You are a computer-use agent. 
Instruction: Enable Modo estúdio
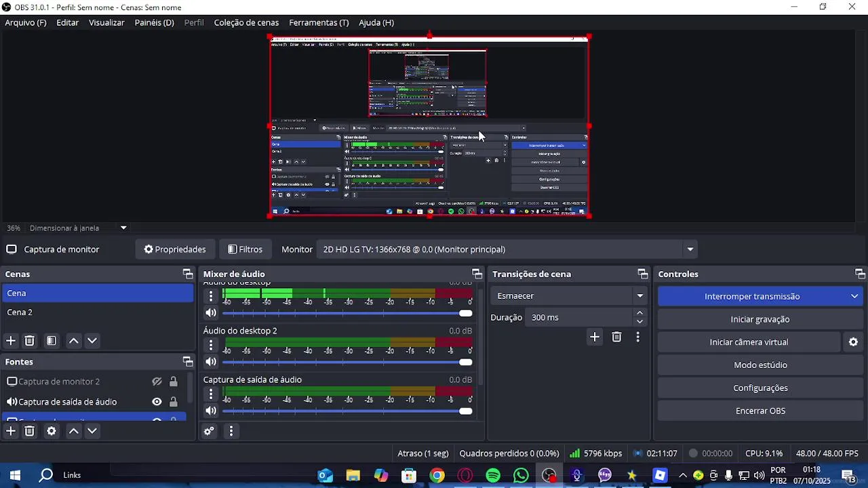(x=760, y=365)
